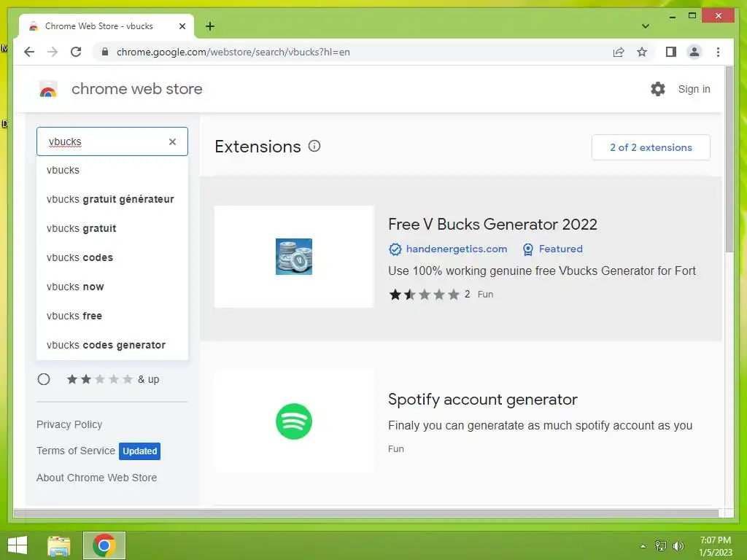747x560 pixels.
Task: Sign in to the Chrome Web Store
Action: pyautogui.click(x=694, y=89)
